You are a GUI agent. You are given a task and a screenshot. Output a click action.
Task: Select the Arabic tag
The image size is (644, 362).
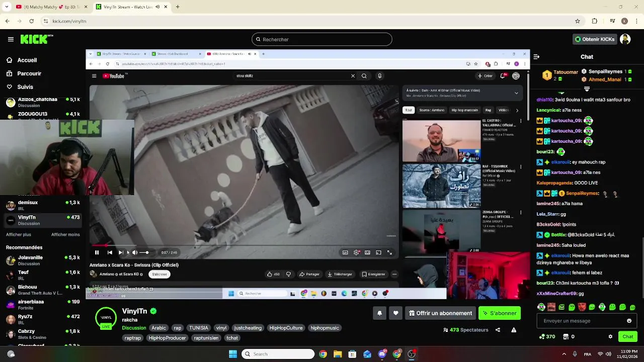point(158,328)
